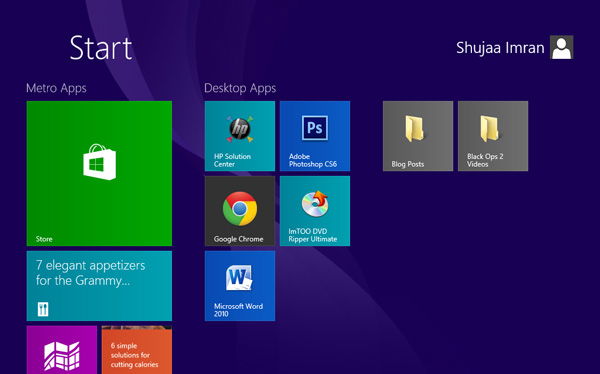Open ImTOO DVD Ripper Ultimate

[x=315, y=211]
